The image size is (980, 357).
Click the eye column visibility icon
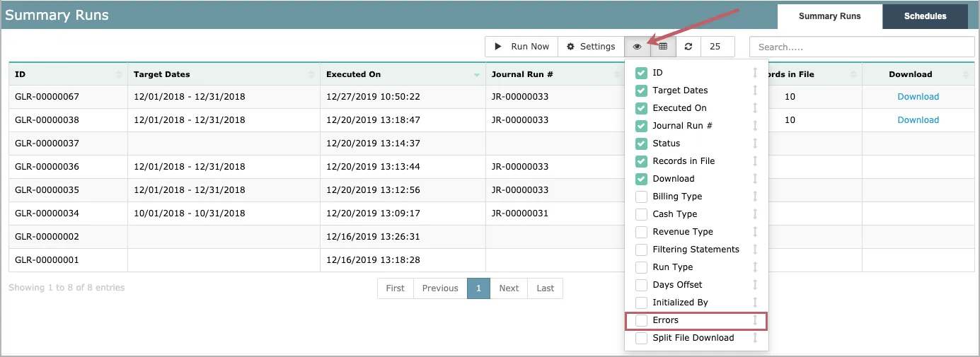tap(637, 47)
